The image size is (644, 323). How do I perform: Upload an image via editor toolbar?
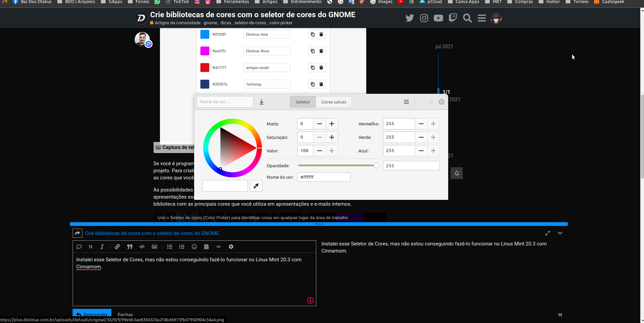pos(154,247)
